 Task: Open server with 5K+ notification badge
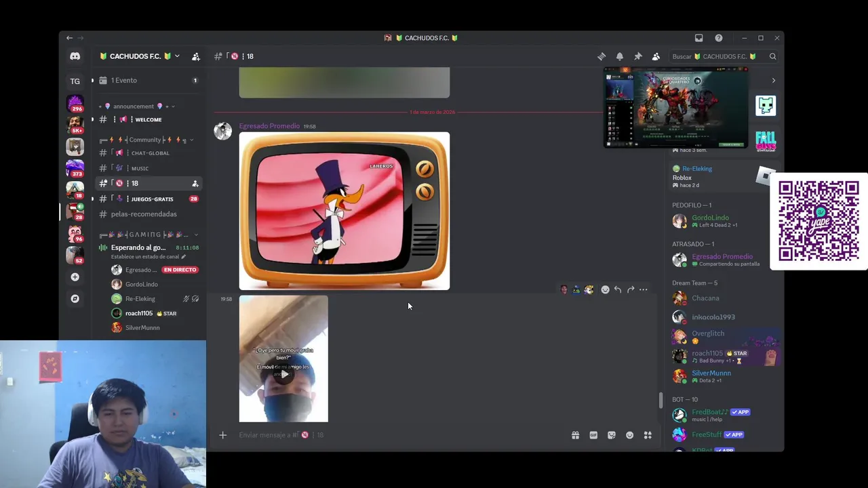(x=75, y=125)
